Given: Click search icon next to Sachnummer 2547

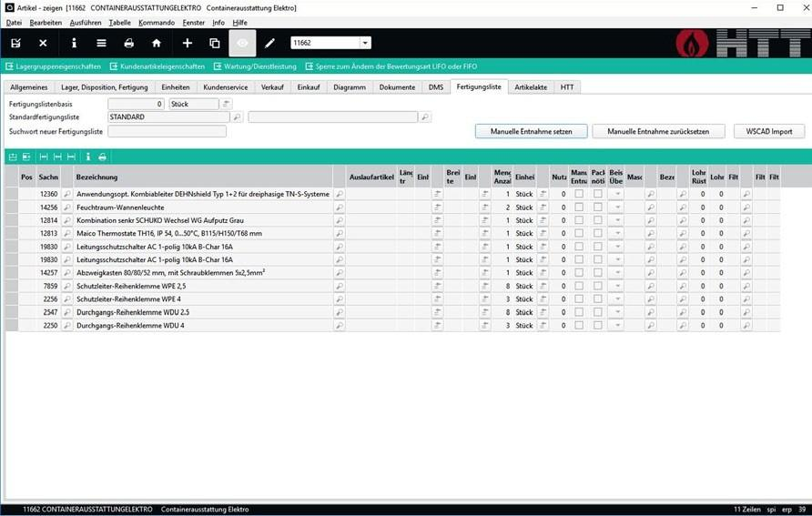Looking at the screenshot, I should (66, 312).
